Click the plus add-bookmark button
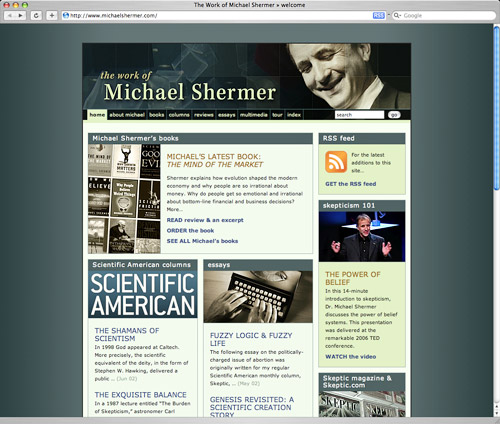Screen dimensions: 500x424 52,15
